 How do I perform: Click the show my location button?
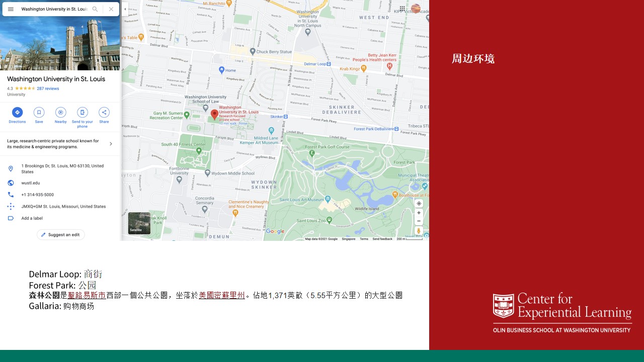point(419,204)
